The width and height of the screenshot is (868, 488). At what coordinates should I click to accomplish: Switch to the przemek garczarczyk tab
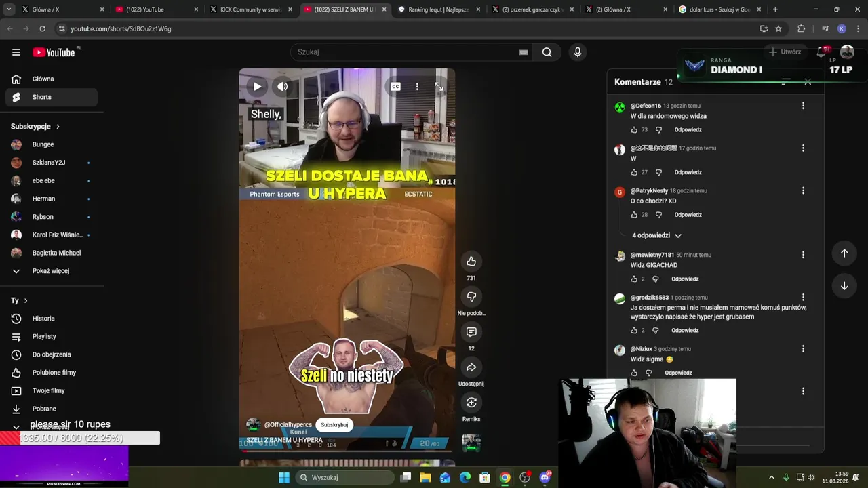(532, 9)
